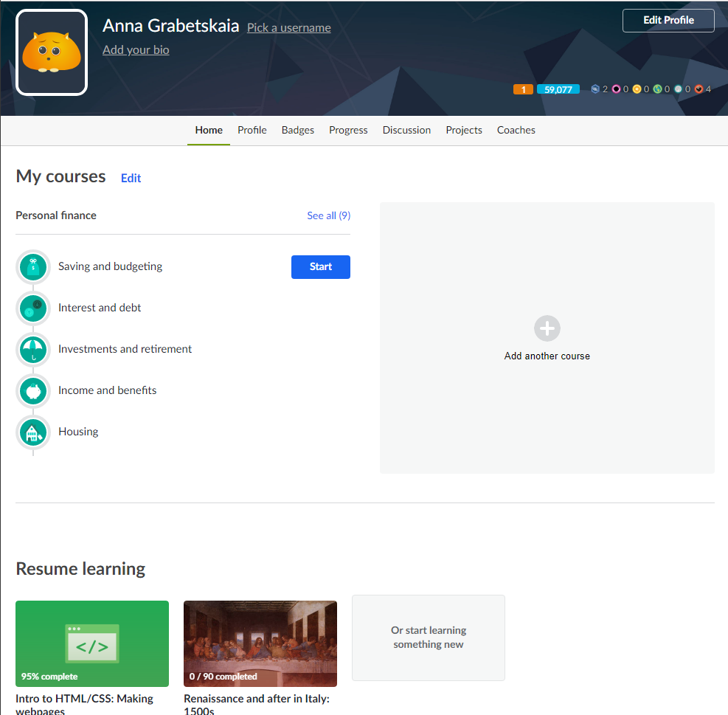Switch to the Home tab
This screenshot has width=728, height=715.
point(209,130)
